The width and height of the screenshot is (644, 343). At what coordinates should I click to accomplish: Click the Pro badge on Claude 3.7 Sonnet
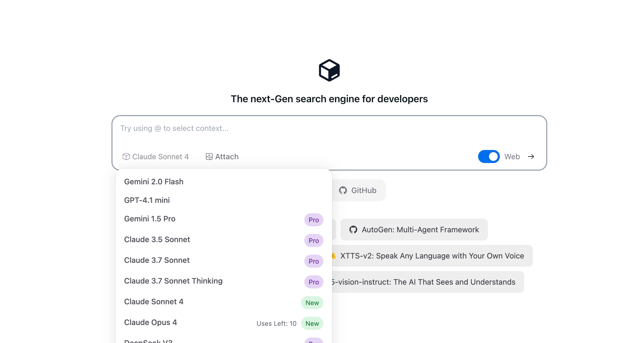314,261
